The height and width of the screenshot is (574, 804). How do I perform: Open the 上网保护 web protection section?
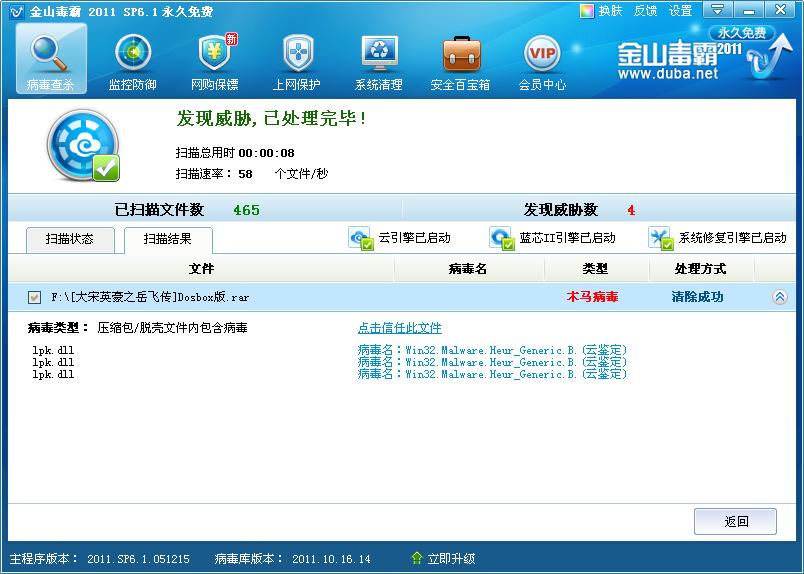pos(297,60)
